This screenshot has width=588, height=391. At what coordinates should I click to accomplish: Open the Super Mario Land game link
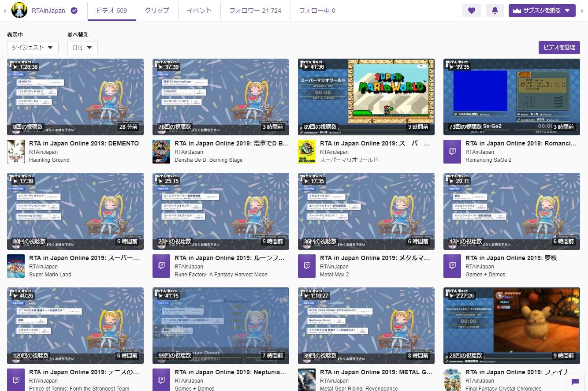coord(50,274)
